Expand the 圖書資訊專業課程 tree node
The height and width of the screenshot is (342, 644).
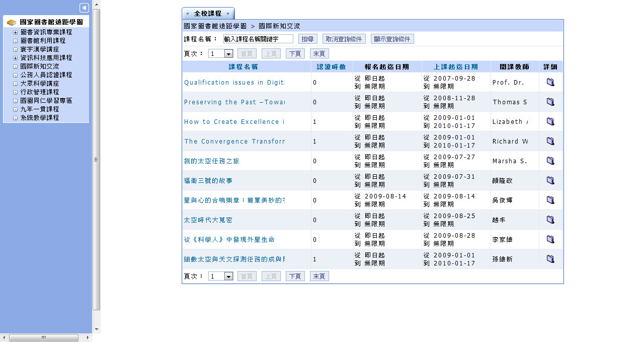pos(16,32)
